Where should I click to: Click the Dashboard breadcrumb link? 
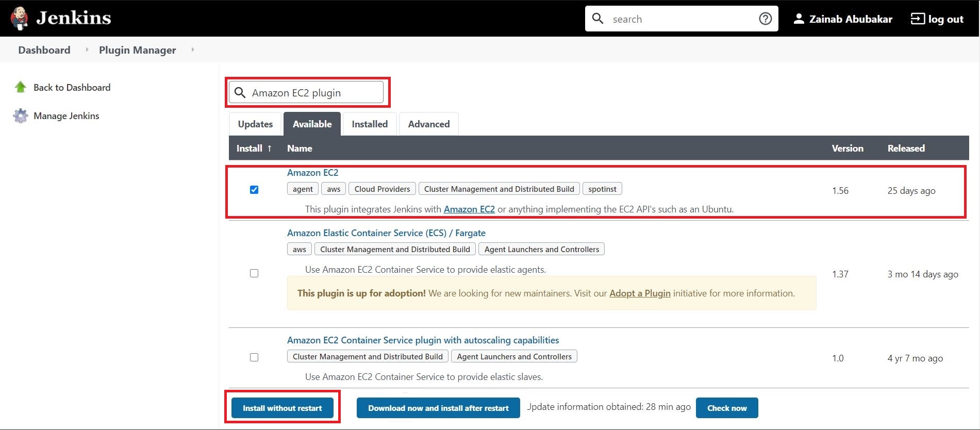[x=44, y=50]
